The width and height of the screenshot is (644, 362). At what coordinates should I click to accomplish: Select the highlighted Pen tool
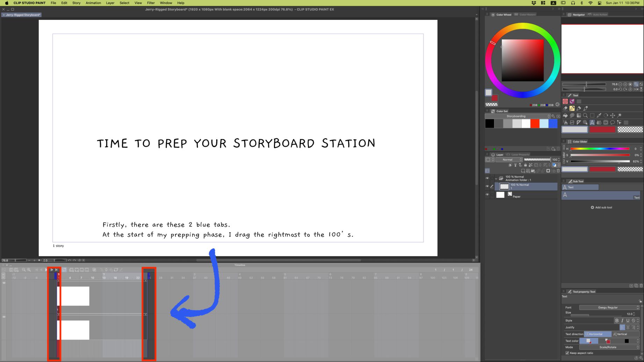pyautogui.click(x=572, y=108)
